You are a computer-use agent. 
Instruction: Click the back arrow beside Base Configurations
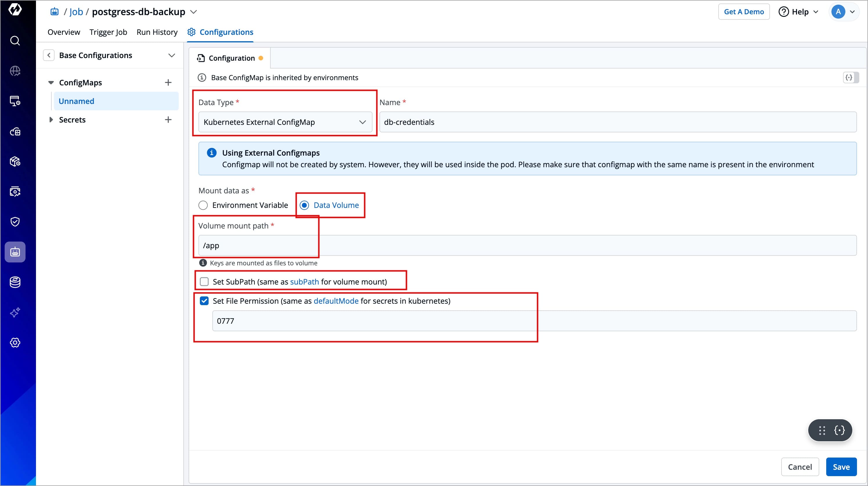pos(49,55)
